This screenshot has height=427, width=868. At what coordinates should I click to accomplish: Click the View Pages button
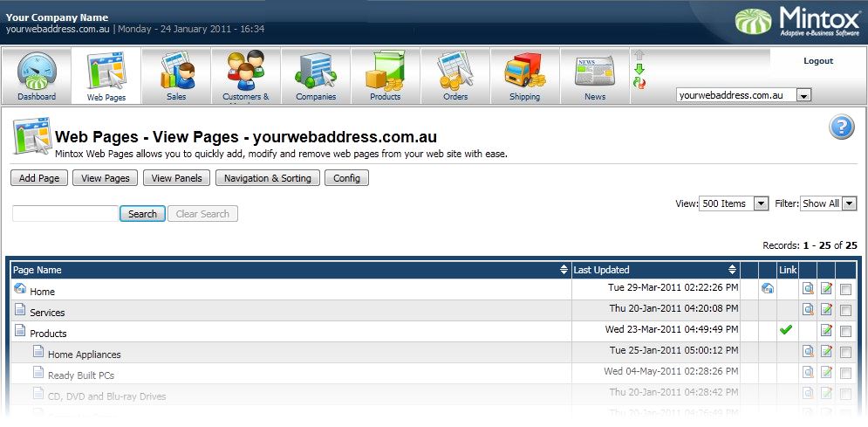click(x=106, y=178)
